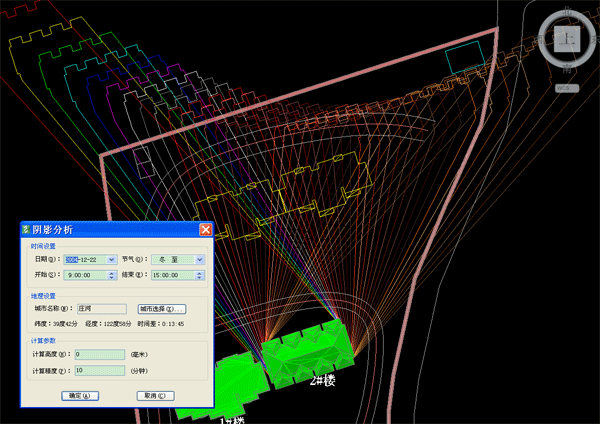Open the WCS coordinate system dropdown

point(567,88)
